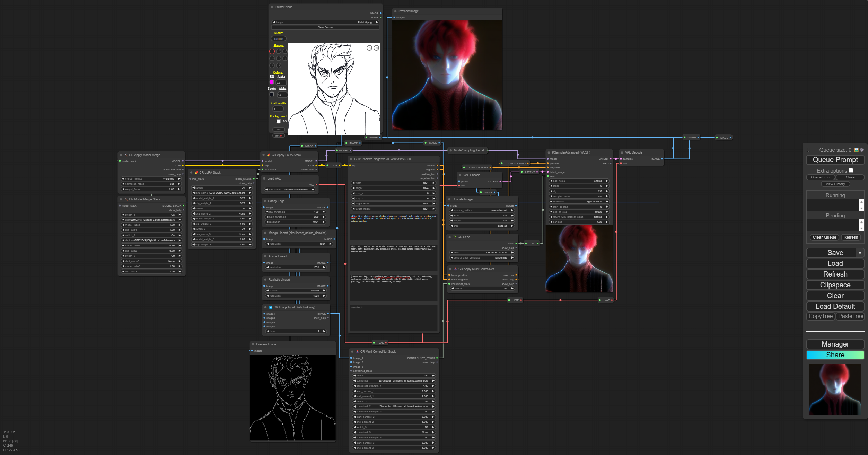Collapse the KSamplerAdvanced (WLSH) node dot
The height and width of the screenshot is (455, 868).
pos(549,152)
